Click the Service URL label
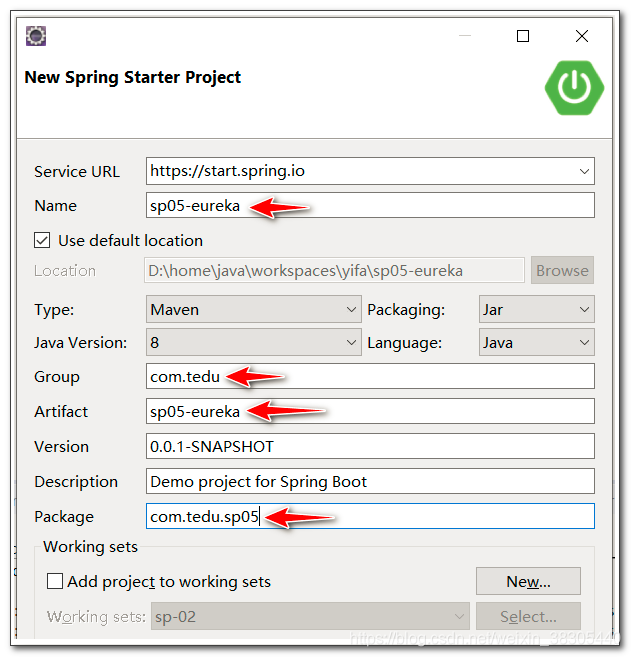 click(77, 172)
